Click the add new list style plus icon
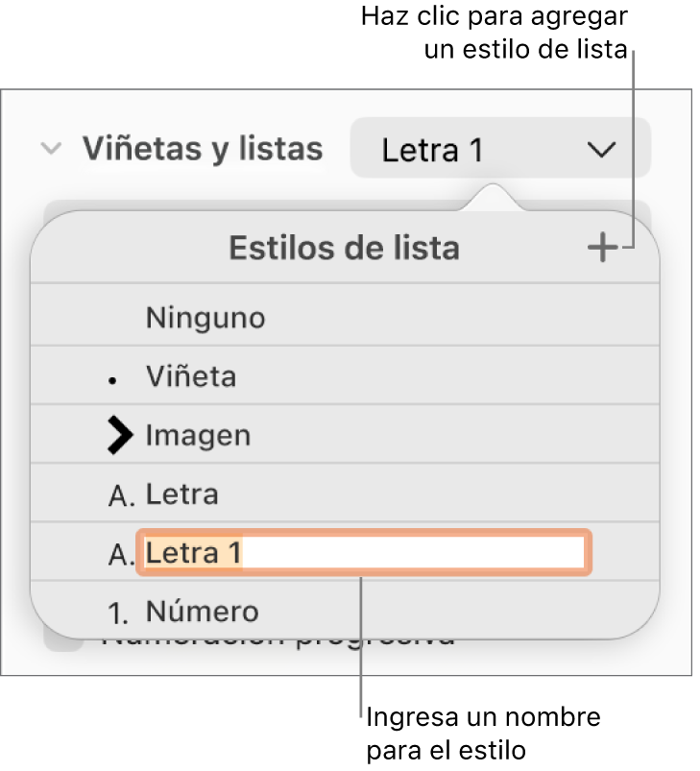 point(603,248)
